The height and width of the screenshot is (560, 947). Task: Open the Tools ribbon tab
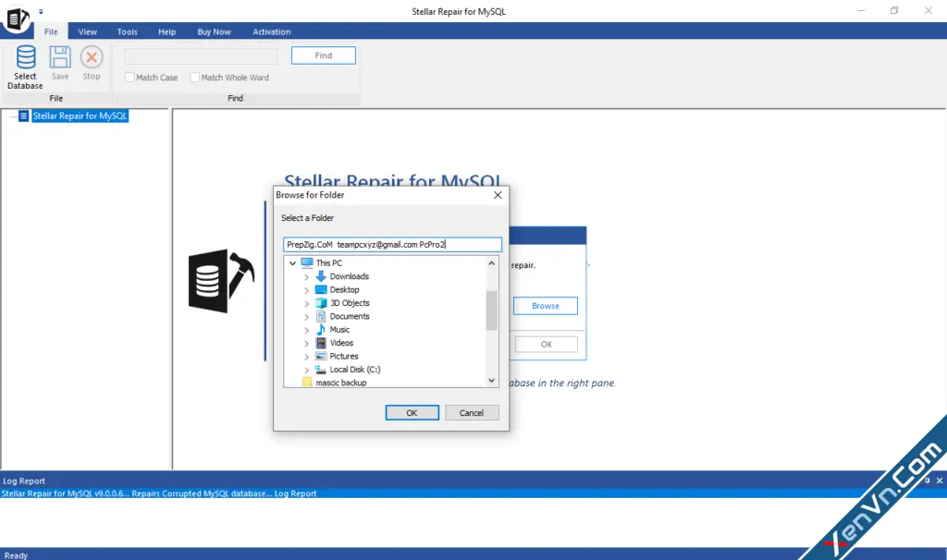127,31
